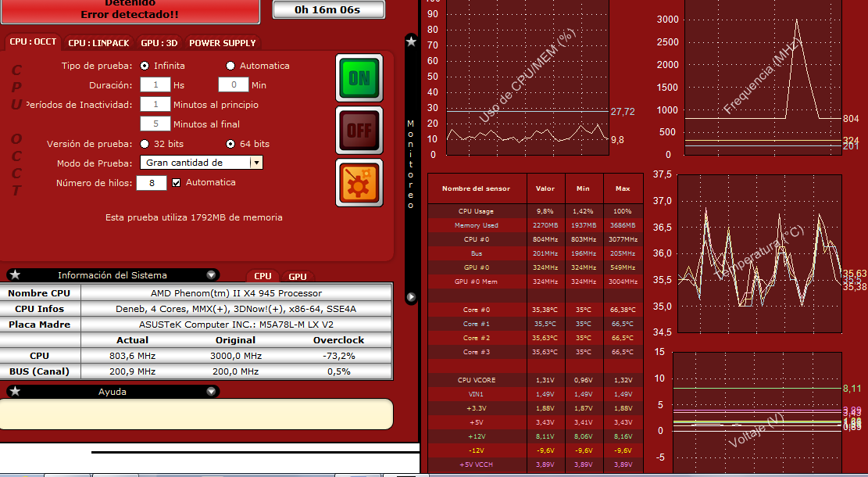Click the Uso de CPU/MEM graph
This screenshot has width=868, height=477.
527,77
